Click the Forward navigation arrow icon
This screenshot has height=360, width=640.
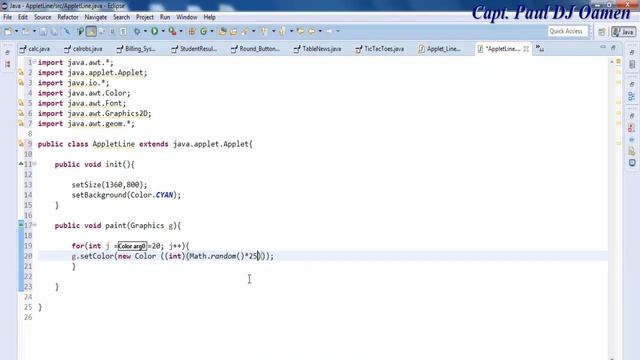point(329,31)
